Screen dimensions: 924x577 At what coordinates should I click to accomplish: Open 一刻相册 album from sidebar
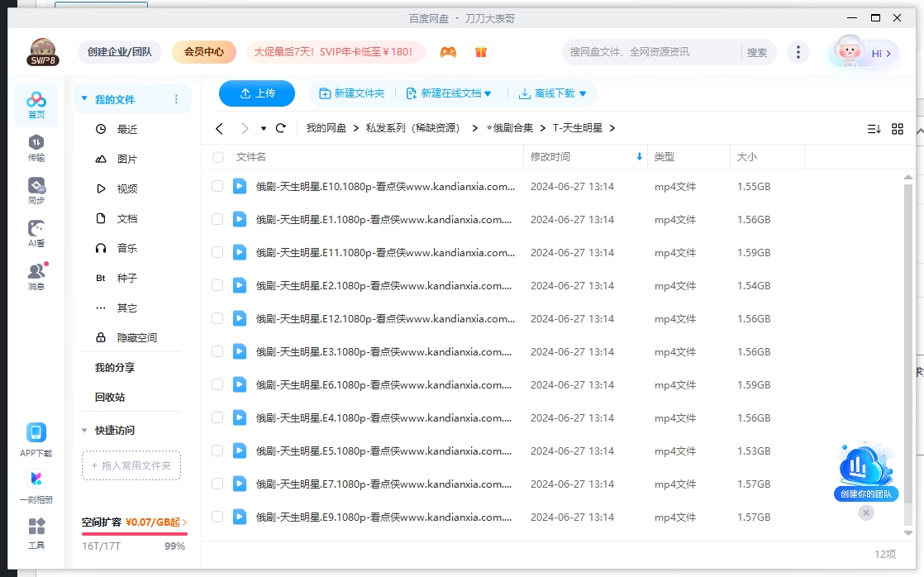tap(36, 484)
